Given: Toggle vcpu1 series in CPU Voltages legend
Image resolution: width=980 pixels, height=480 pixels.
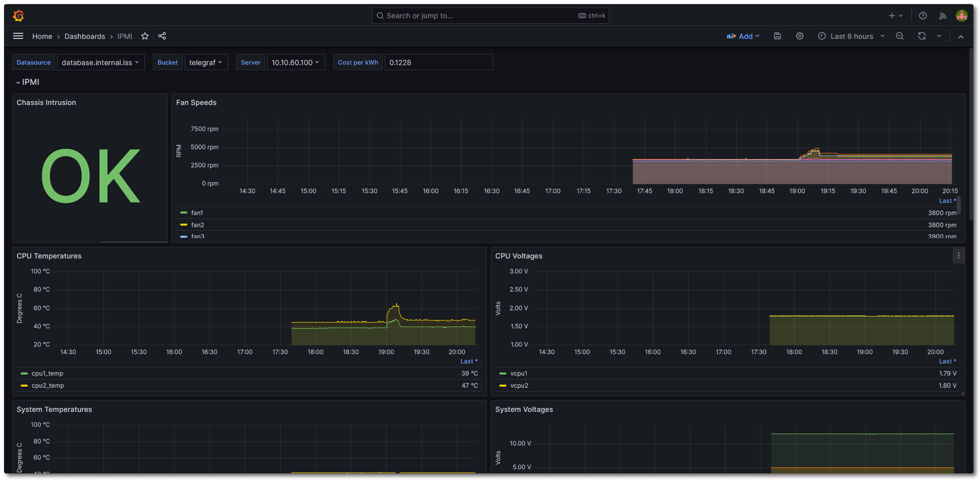Looking at the screenshot, I should coord(519,374).
